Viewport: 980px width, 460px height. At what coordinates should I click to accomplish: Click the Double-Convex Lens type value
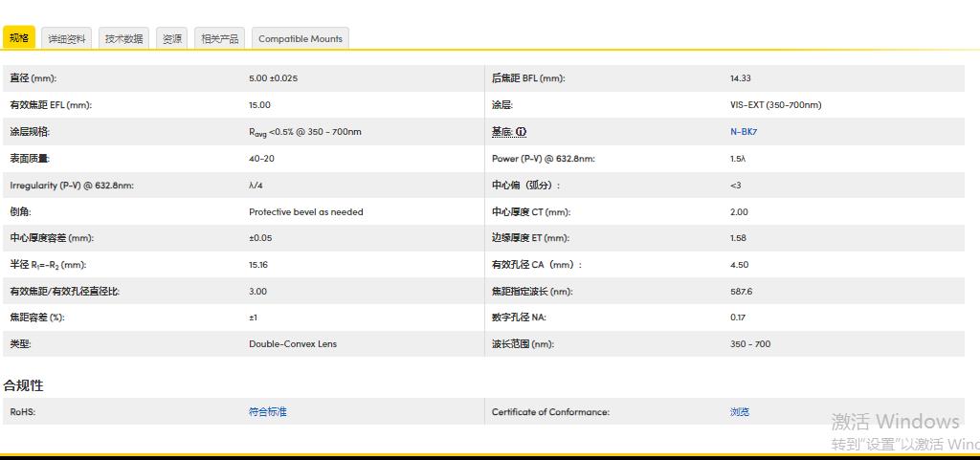point(293,344)
